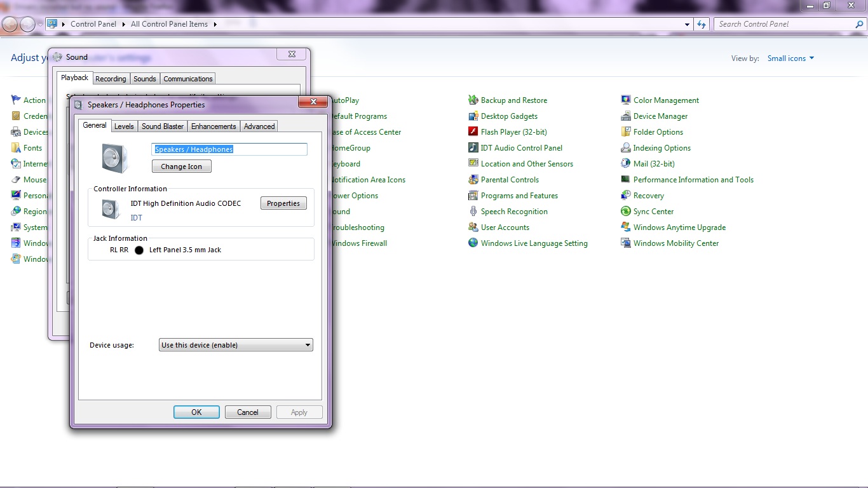Viewport: 868px width, 488px height.
Task: Open the HomeGroup link
Action: pos(350,148)
